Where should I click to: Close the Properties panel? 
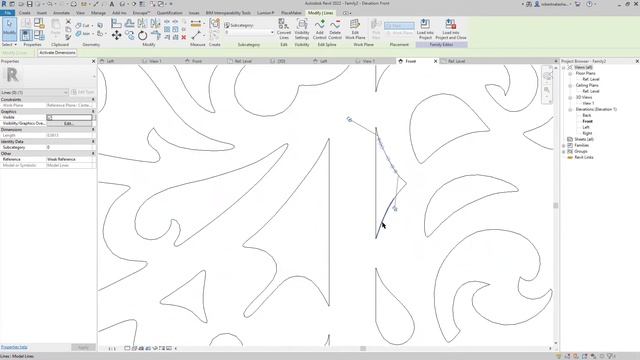pos(93,61)
